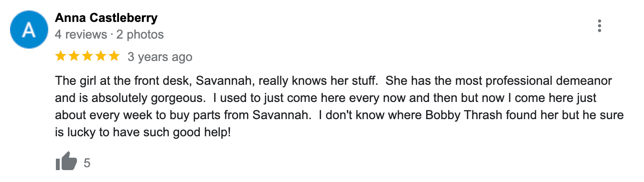Click the '2 photos' text

click(140, 34)
